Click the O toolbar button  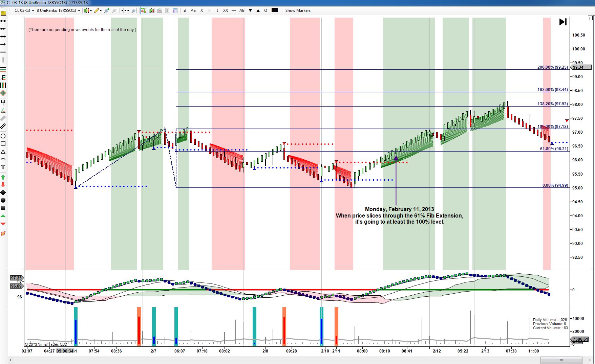coord(265,10)
